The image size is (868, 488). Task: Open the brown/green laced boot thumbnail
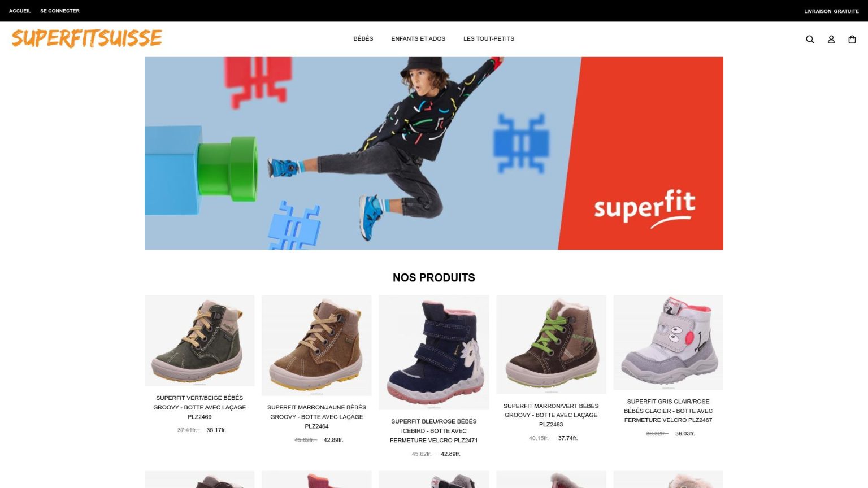click(x=551, y=345)
